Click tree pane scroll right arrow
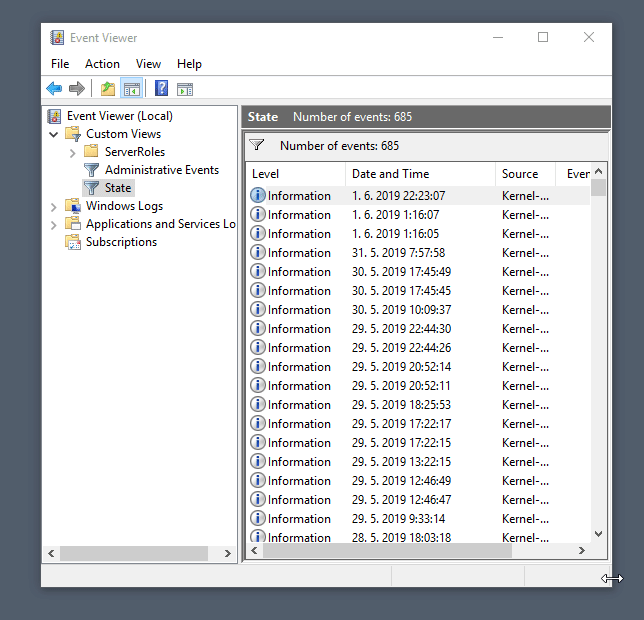Image resolution: width=644 pixels, height=620 pixels. (228, 553)
